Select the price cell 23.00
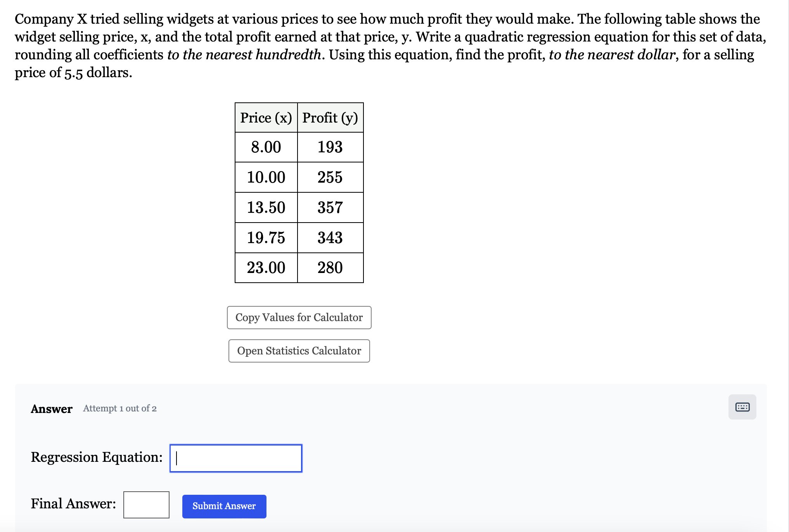 266,268
